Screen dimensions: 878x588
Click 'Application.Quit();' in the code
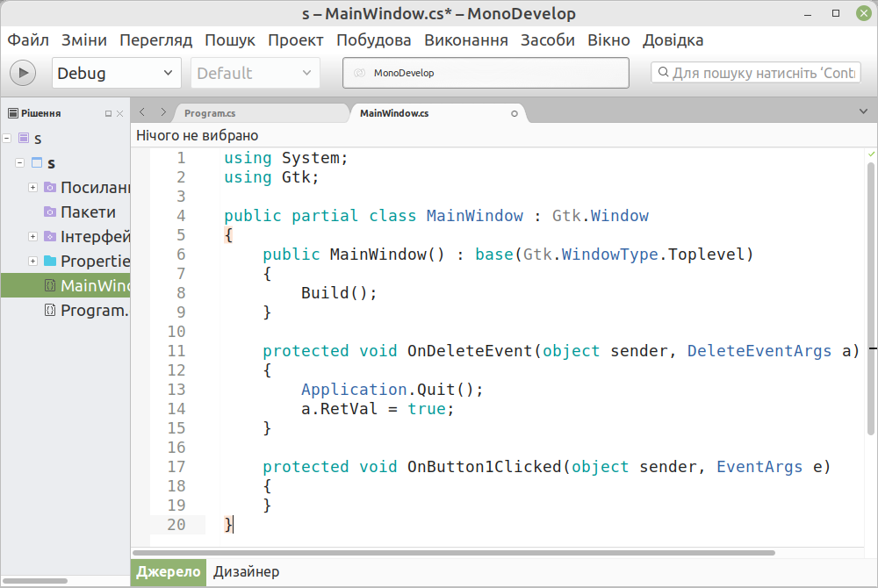(x=392, y=390)
